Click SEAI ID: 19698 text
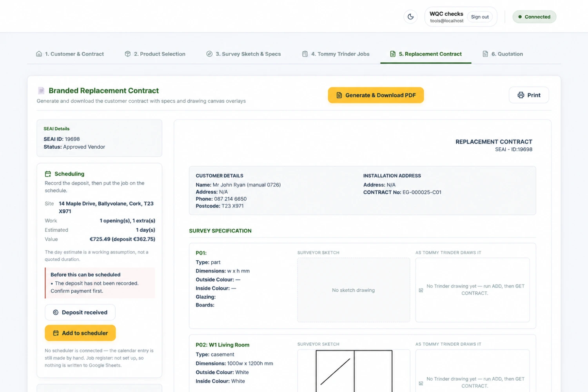588x392 pixels. (62, 139)
